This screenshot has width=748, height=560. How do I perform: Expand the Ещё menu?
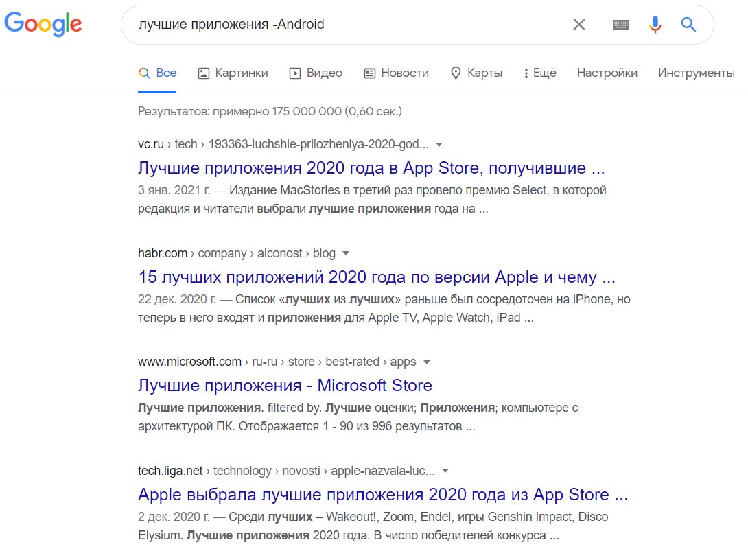pos(540,73)
